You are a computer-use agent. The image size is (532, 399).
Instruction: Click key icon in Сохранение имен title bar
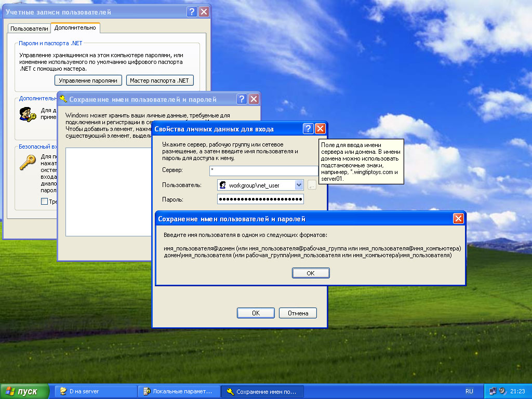click(63, 99)
